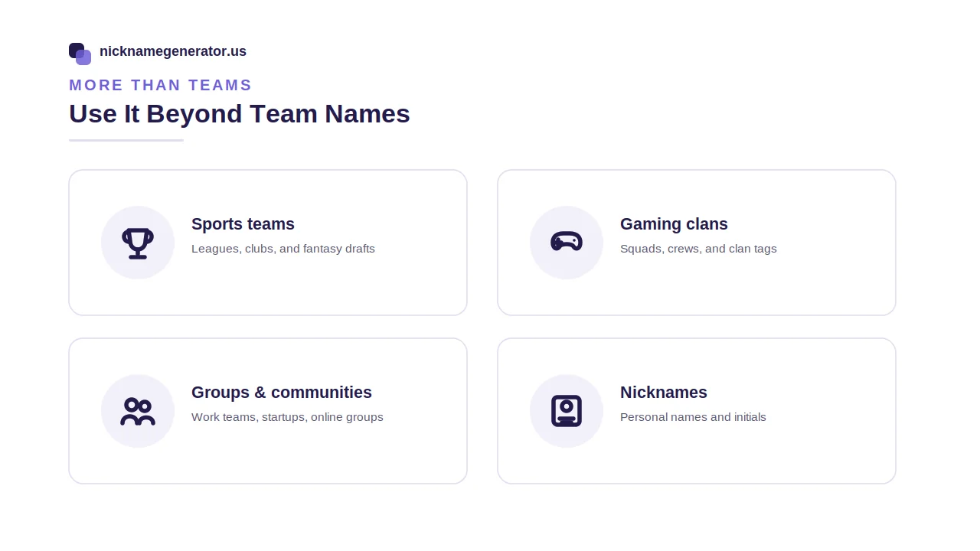This screenshot has width=980, height=551.
Task: Click the ID badge icon for Nicknames
Action: [x=567, y=411]
